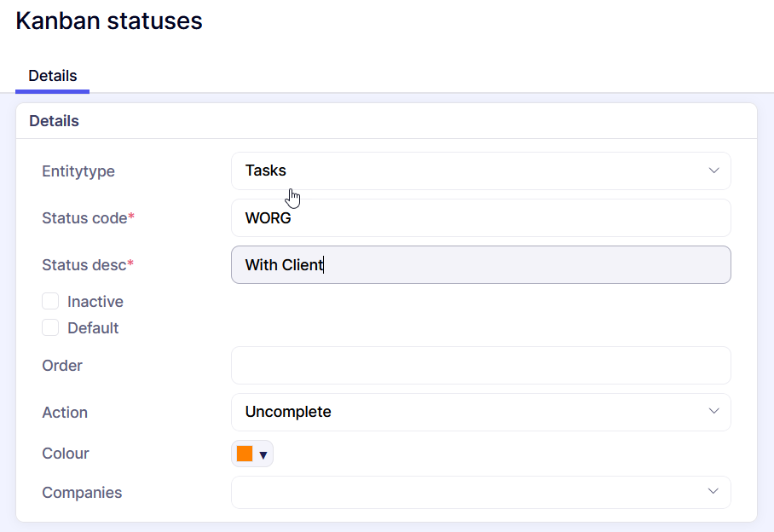
Task: Click the Action field chevron arrow
Action: click(713, 412)
